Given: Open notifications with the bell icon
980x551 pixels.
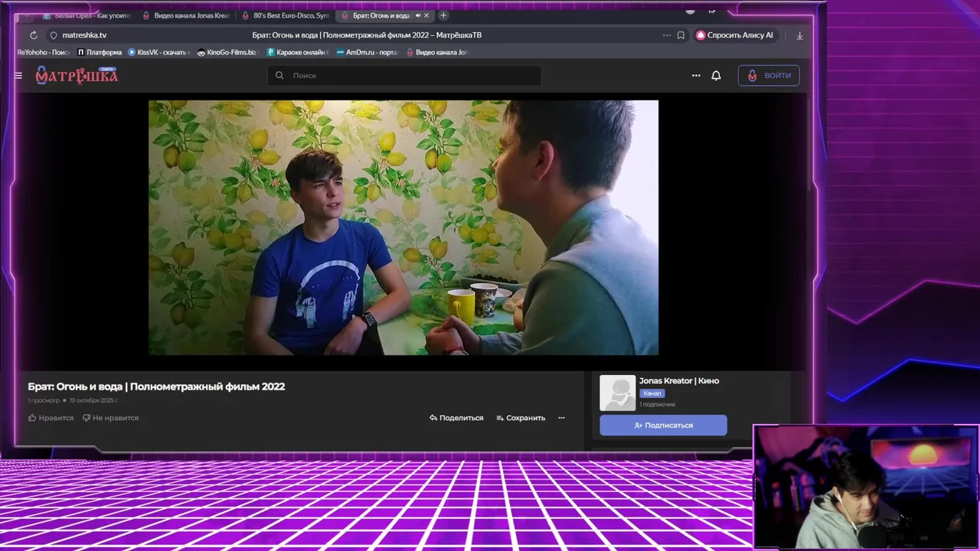Looking at the screenshot, I should [716, 76].
